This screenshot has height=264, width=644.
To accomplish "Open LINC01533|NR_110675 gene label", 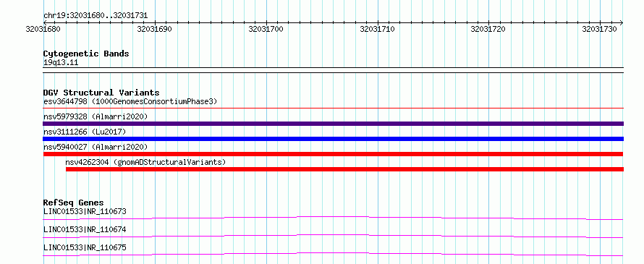I will tap(85, 247).
